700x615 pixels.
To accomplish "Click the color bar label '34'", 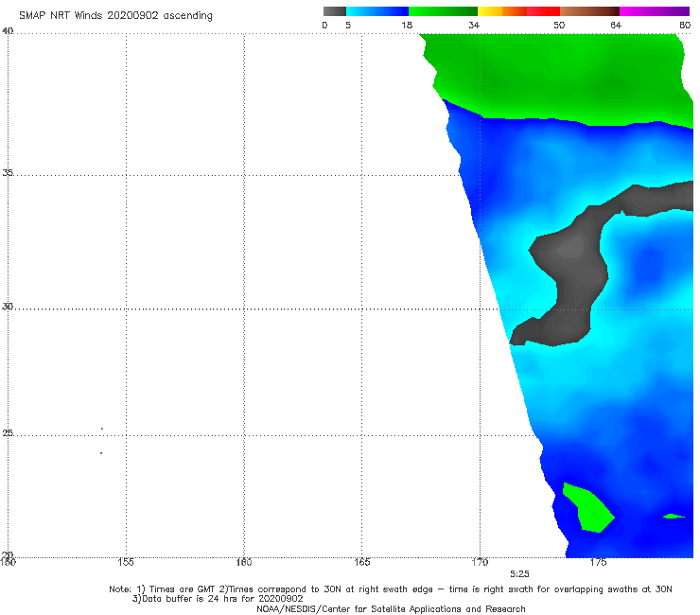I will point(474,26).
